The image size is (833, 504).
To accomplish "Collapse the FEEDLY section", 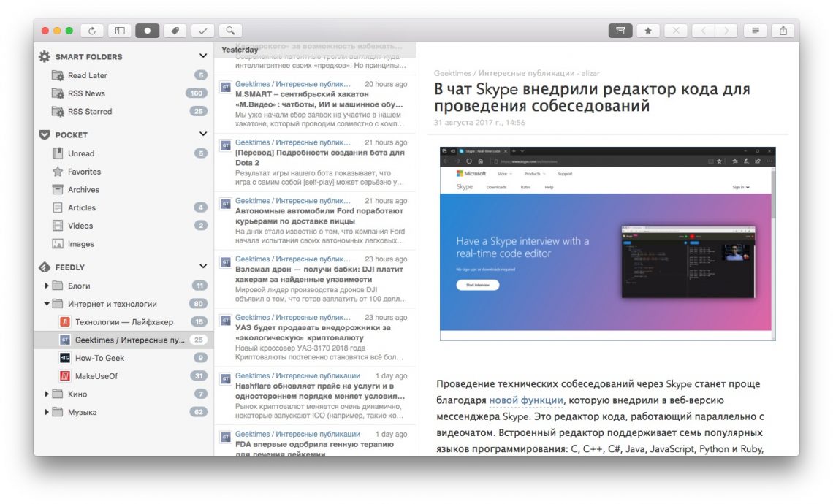I will point(202,266).
